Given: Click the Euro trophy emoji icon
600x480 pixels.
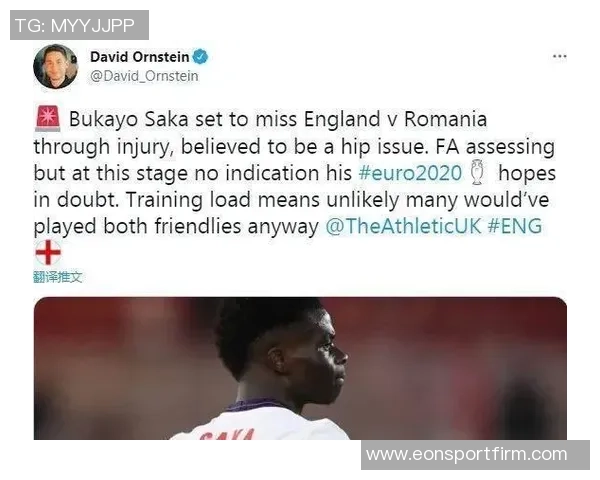Looking at the screenshot, I should tap(477, 173).
